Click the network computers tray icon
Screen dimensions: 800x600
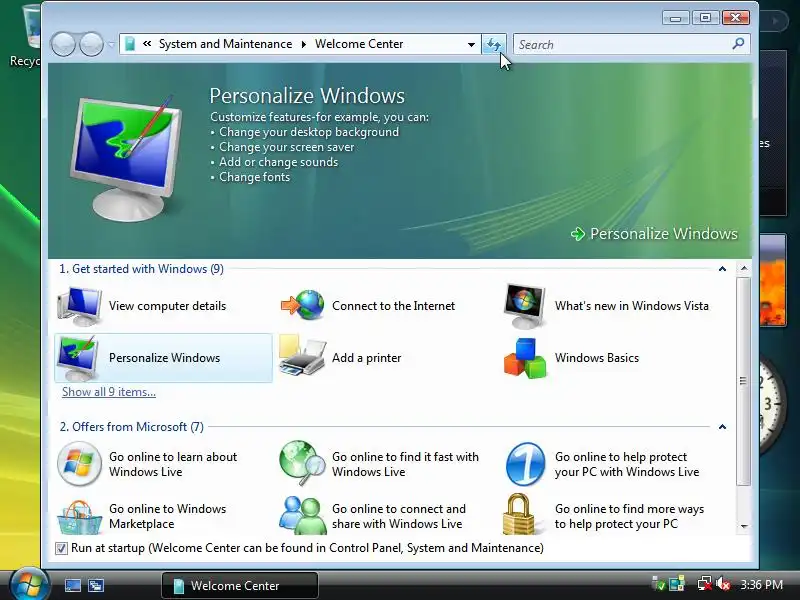coord(677,583)
